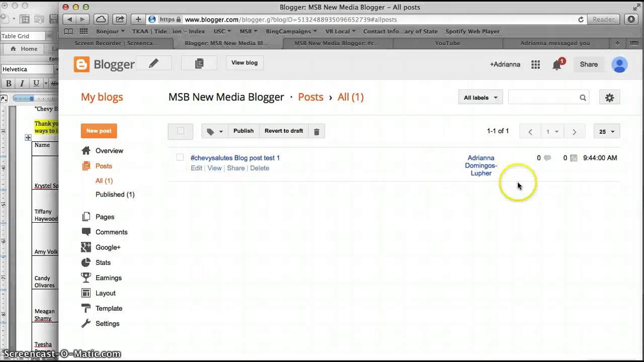
Task: Click Safari share icon
Action: pyautogui.click(x=119, y=20)
